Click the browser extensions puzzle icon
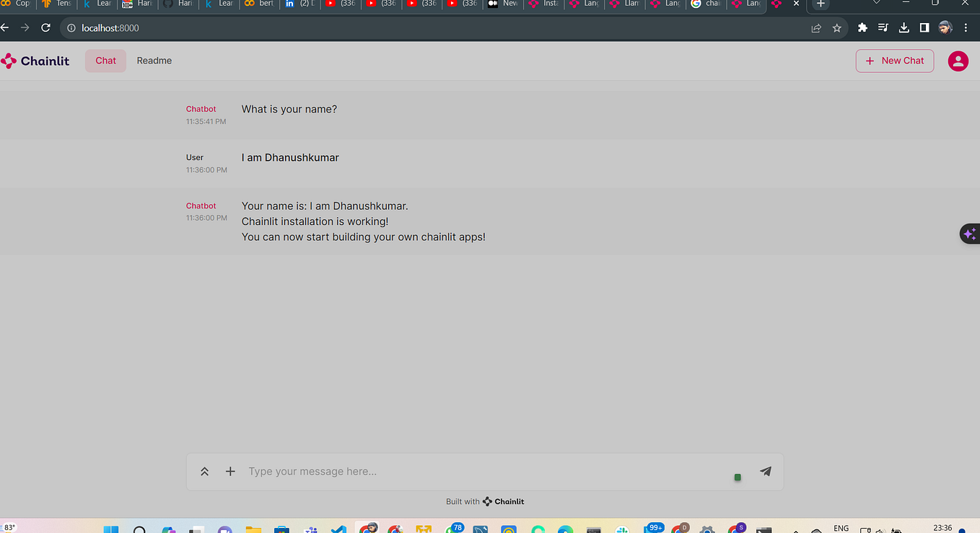The width and height of the screenshot is (980, 533). [862, 27]
